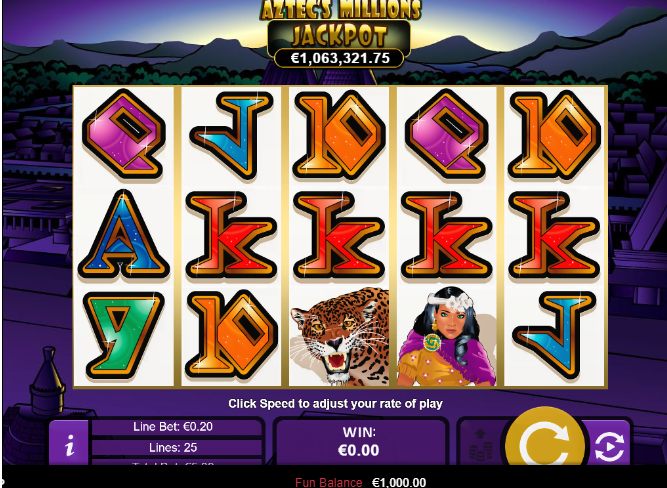Click the blue Jack in second reel
The width and height of the screenshot is (667, 488).
232,134
